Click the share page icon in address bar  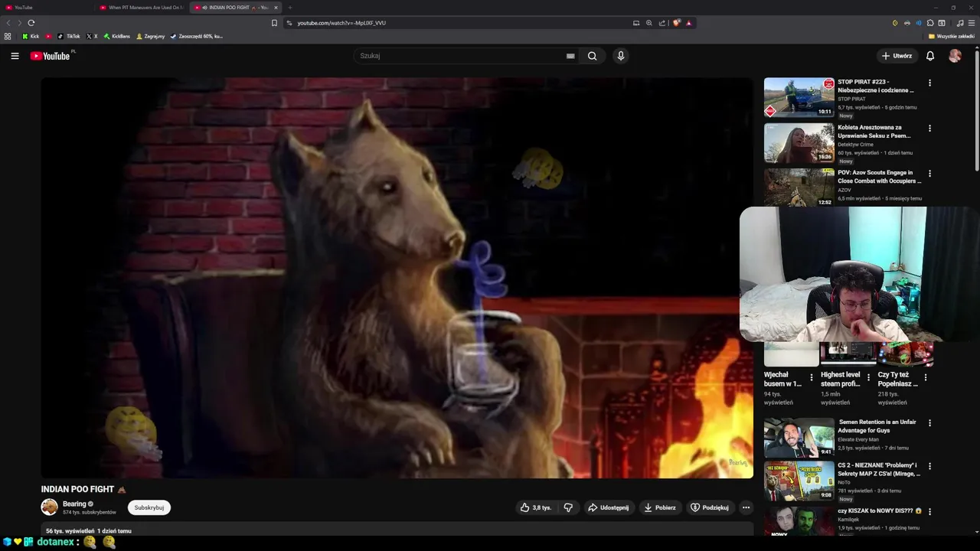click(x=662, y=23)
